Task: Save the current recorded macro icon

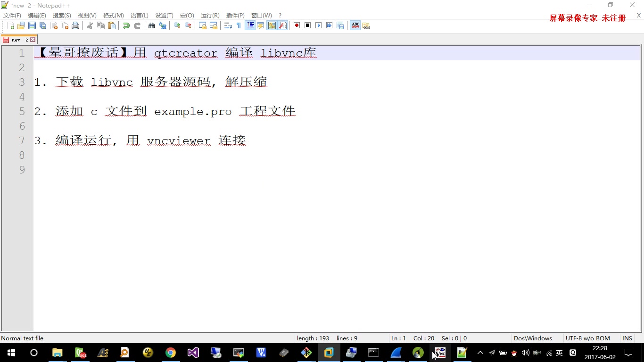Action: click(340, 25)
